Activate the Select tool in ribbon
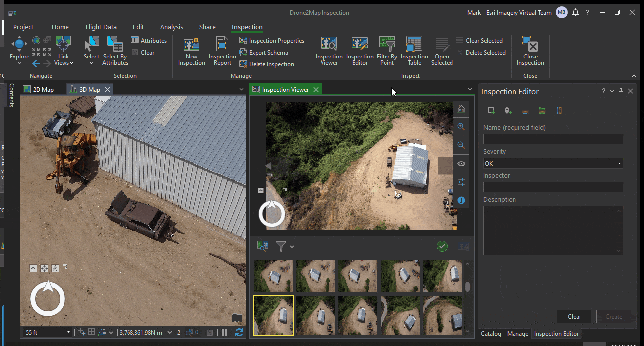644x346 pixels. tap(91, 50)
